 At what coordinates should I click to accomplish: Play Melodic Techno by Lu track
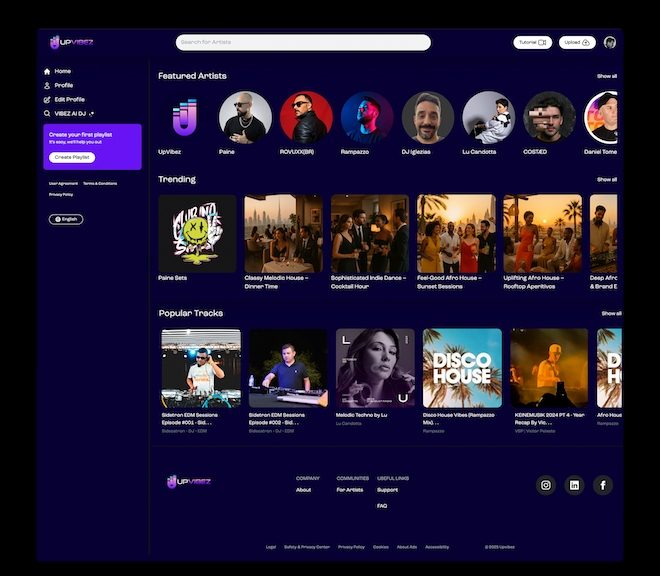[375, 368]
